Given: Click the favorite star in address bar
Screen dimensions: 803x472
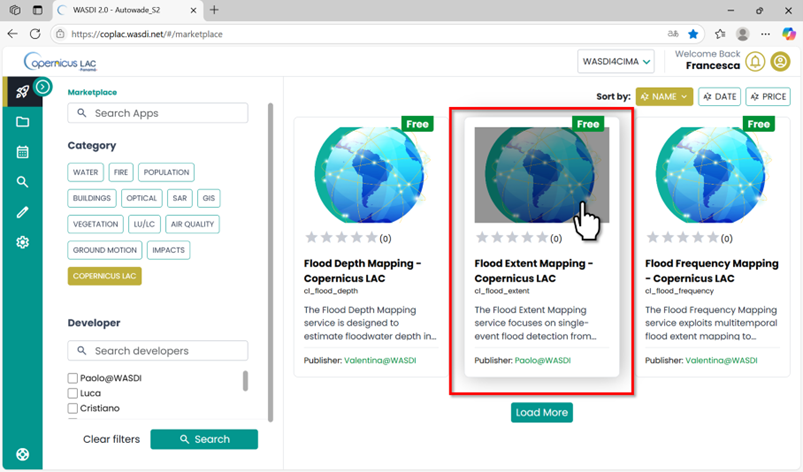Looking at the screenshot, I should 693,34.
